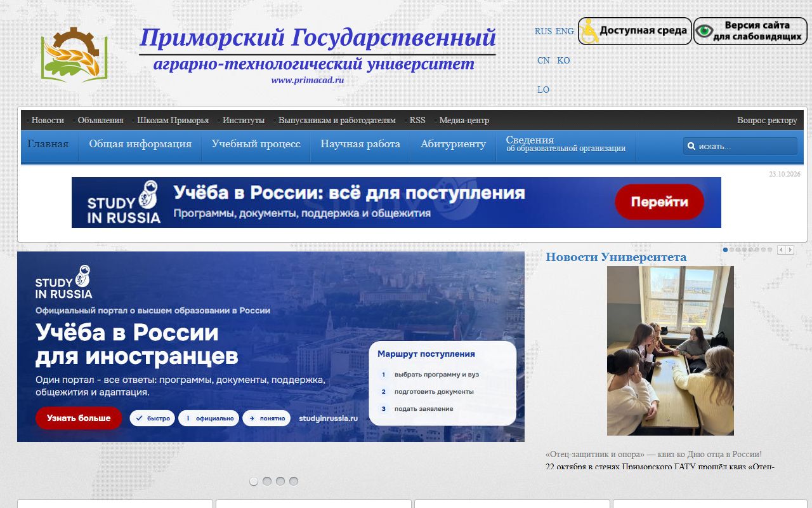Select the third banner slider dot
This screenshot has width=812, height=508.
pos(280,481)
